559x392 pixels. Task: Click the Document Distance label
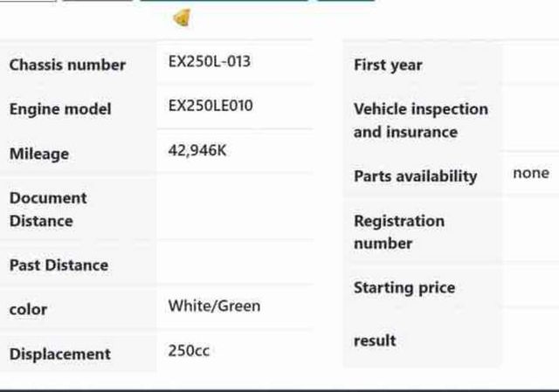[x=48, y=210]
